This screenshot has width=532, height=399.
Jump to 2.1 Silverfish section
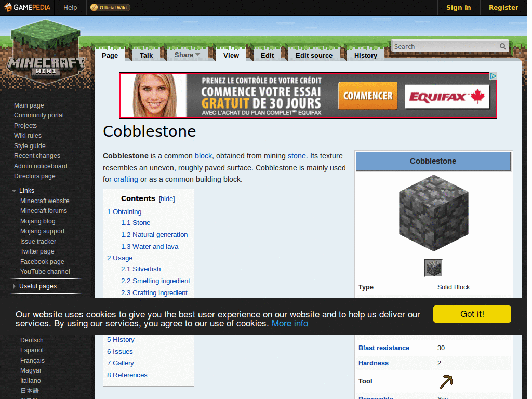(x=141, y=269)
